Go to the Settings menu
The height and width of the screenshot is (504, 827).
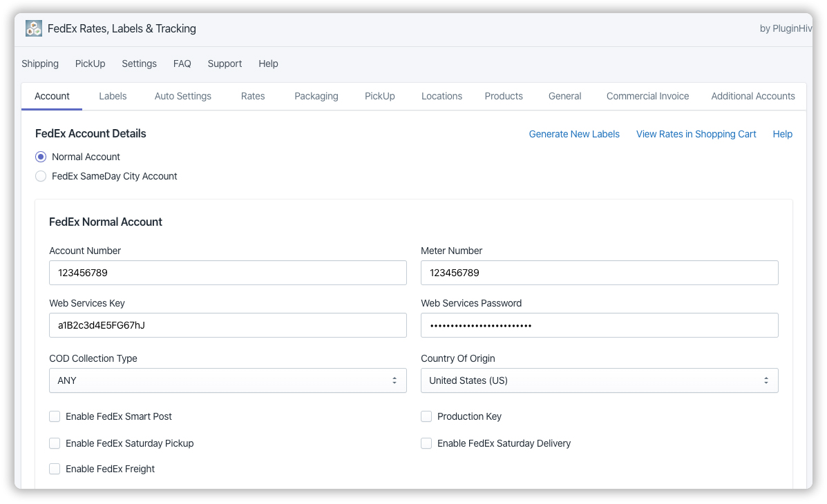[140, 64]
